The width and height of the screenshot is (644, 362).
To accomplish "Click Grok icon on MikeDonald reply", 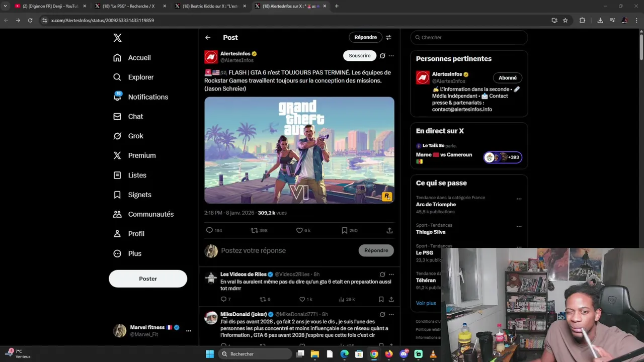I will pyautogui.click(x=382, y=315).
